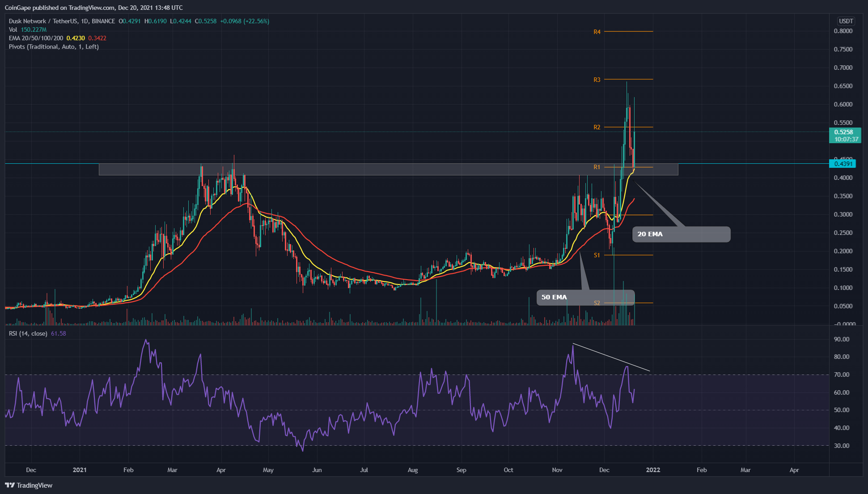Click the TradingView logo at bottom left
This screenshot has width=868, height=494.
(x=29, y=485)
